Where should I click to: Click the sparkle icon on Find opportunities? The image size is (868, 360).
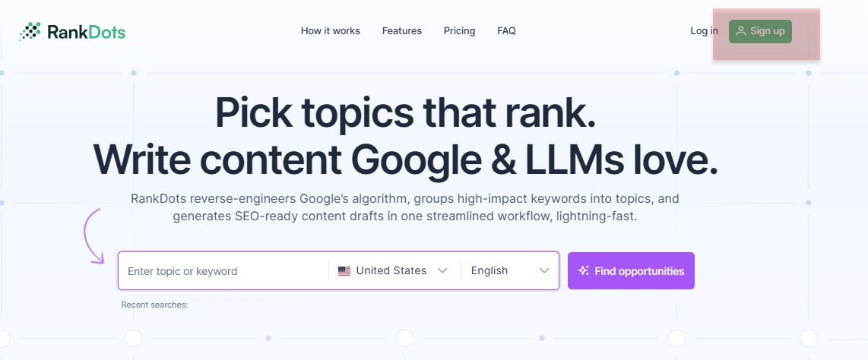point(584,271)
